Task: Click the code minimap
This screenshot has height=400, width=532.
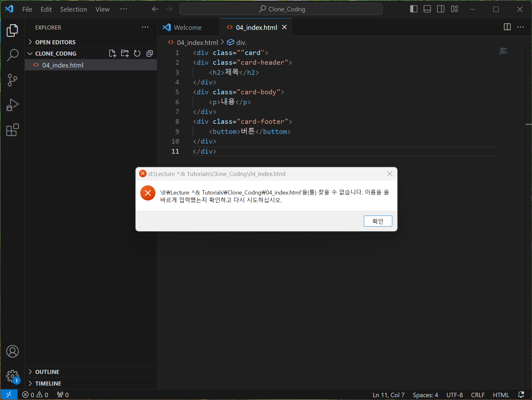Action: [x=504, y=51]
